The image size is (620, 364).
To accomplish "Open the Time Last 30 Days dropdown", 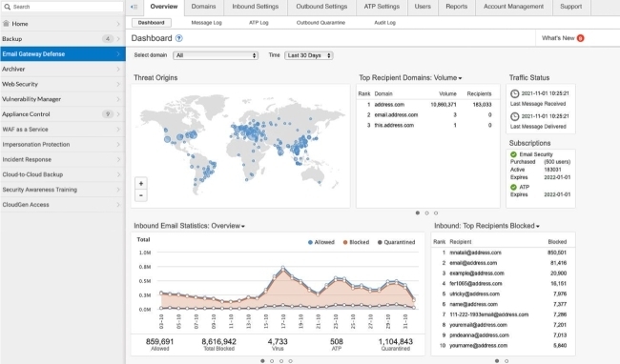I will [309, 55].
